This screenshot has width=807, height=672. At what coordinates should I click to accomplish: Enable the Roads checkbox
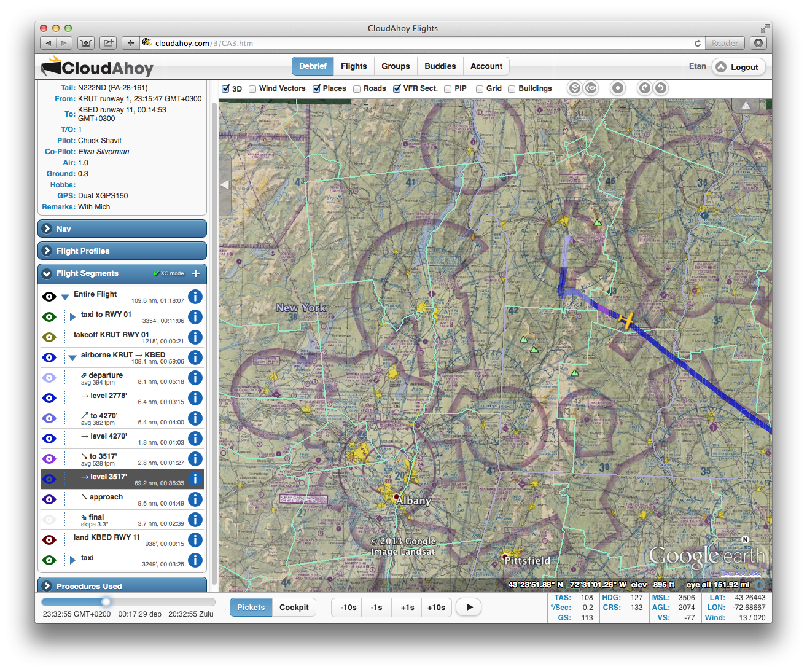[357, 89]
